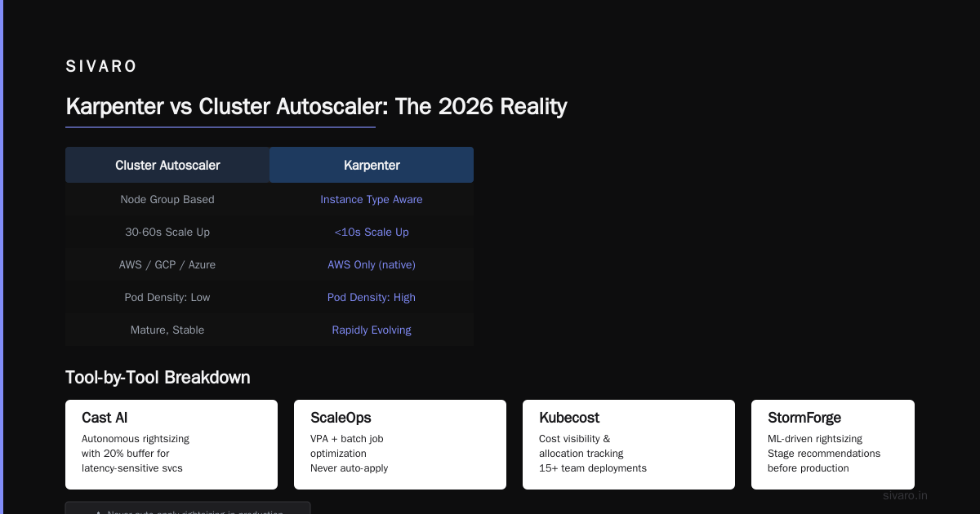Click the Cluster Autoscaler column header
Image resolution: width=980 pixels, height=514 pixels.
pos(167,165)
